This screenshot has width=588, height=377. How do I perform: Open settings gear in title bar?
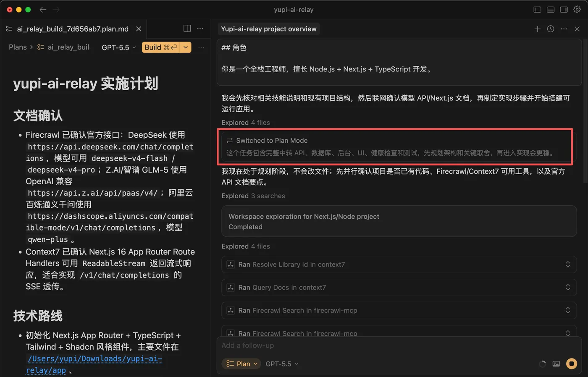click(x=577, y=9)
